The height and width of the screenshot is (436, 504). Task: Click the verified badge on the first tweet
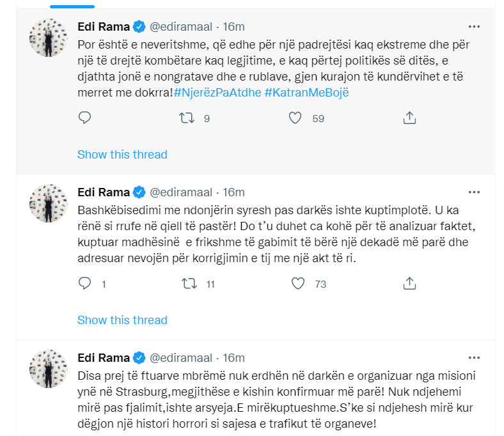click(x=139, y=27)
